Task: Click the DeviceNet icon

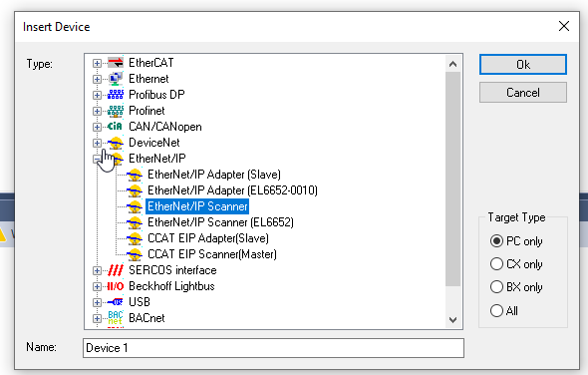Action: (x=116, y=143)
